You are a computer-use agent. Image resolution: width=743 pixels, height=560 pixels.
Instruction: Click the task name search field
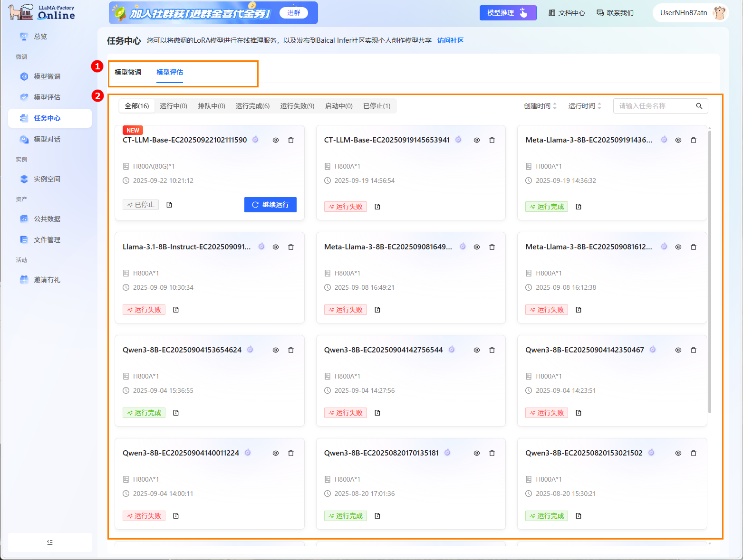click(655, 106)
